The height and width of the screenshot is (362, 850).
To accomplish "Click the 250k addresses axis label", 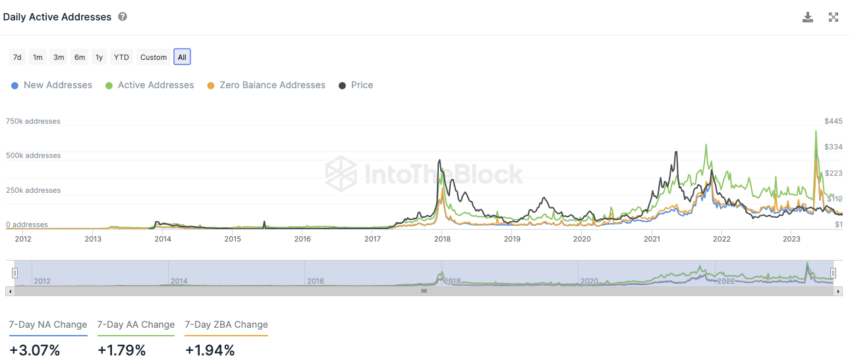I will click(x=33, y=190).
